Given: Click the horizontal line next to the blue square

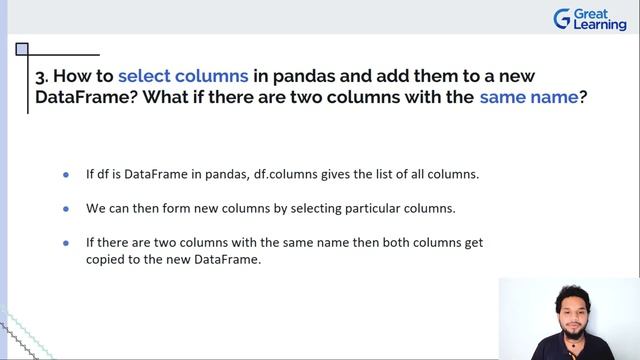Looking at the screenshot, I should point(64,55).
